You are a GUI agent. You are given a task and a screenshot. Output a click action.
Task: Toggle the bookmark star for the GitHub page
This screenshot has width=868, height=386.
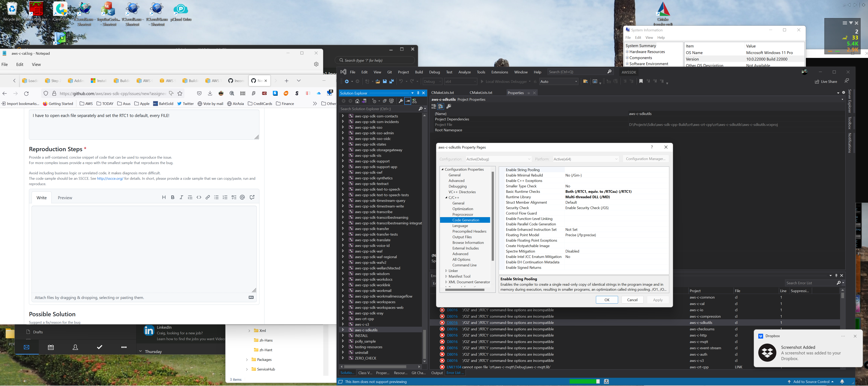click(180, 93)
